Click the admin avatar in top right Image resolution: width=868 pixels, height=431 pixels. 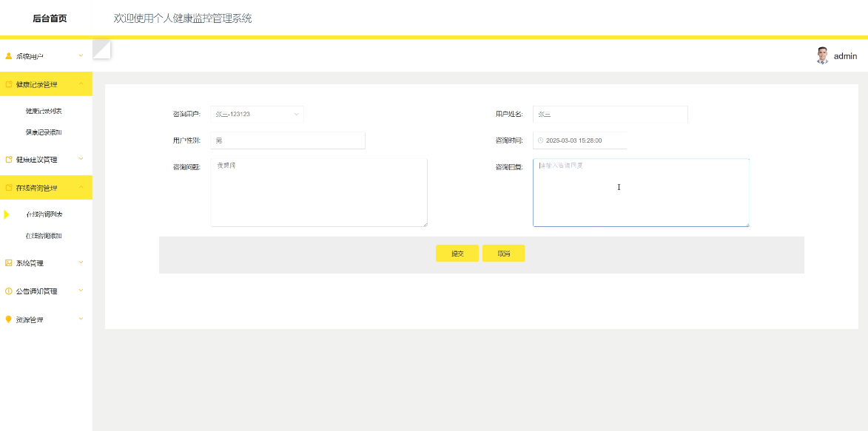[822, 55]
